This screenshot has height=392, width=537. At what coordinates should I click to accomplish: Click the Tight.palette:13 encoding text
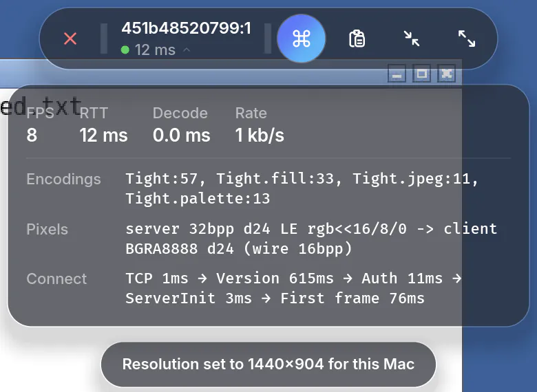tap(198, 199)
